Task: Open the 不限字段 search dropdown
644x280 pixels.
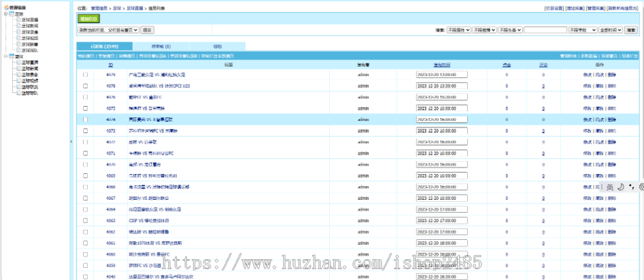Action: pos(582,30)
